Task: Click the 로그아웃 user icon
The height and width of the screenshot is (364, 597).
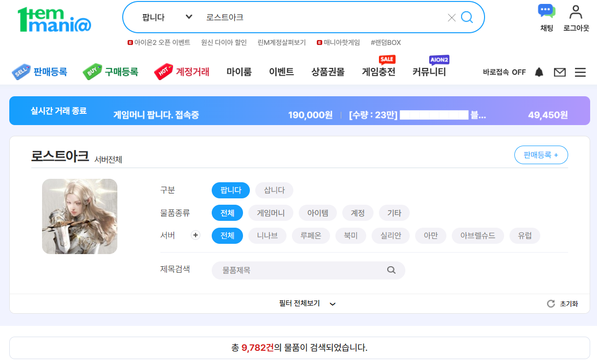Action: click(576, 18)
